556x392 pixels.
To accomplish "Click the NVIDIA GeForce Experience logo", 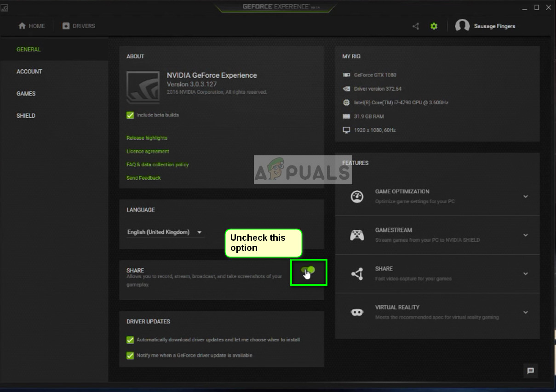I will [x=143, y=87].
